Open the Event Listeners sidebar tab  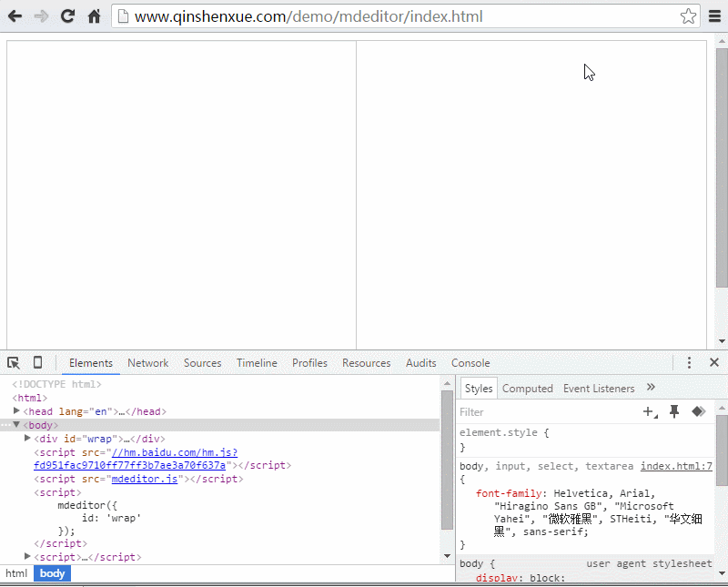(x=599, y=389)
